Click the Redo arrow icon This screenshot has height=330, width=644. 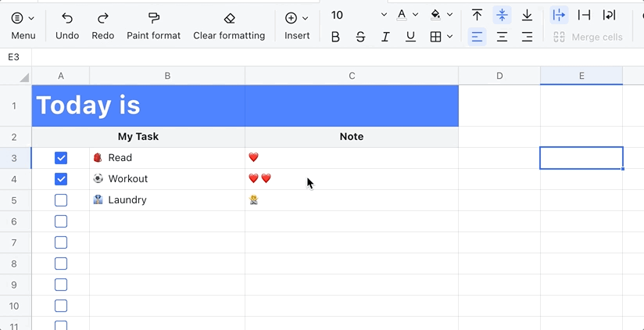pos(102,18)
